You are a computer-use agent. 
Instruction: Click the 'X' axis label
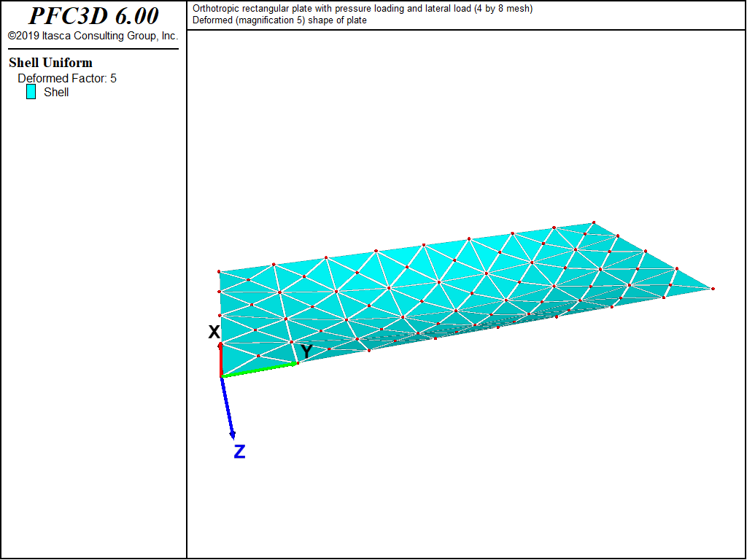[x=214, y=332]
